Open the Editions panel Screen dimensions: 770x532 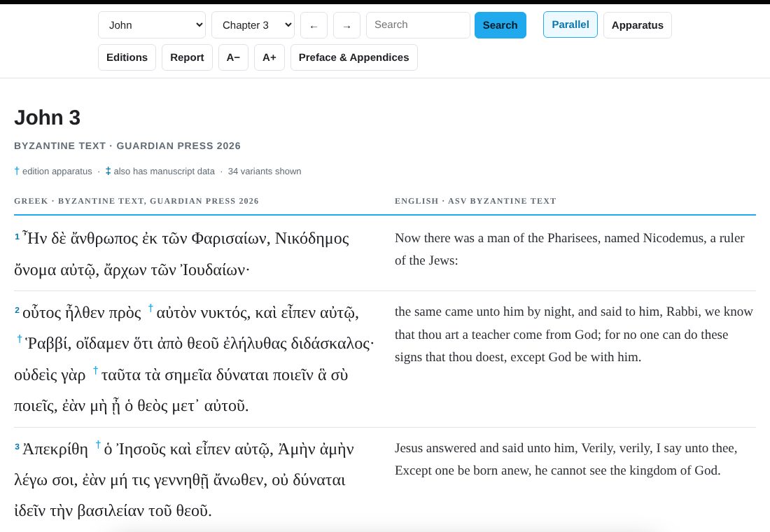[127, 57]
